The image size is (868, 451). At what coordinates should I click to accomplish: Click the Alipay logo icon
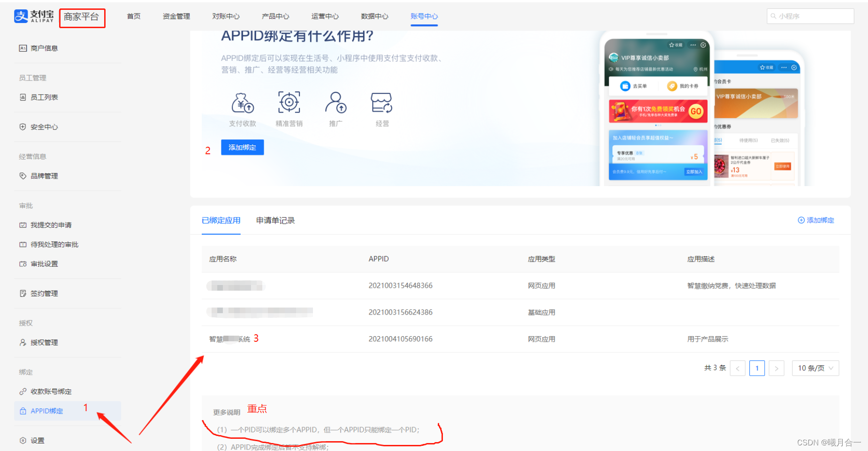[21, 16]
